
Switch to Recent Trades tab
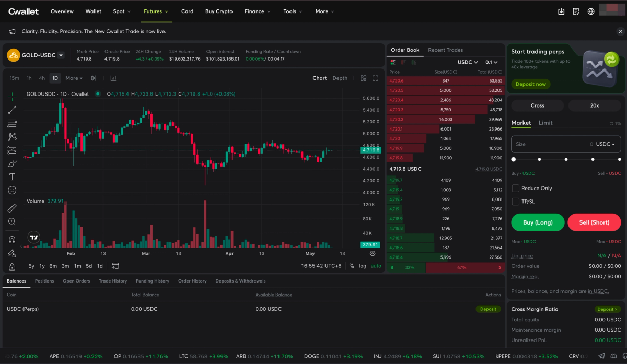[x=445, y=50]
